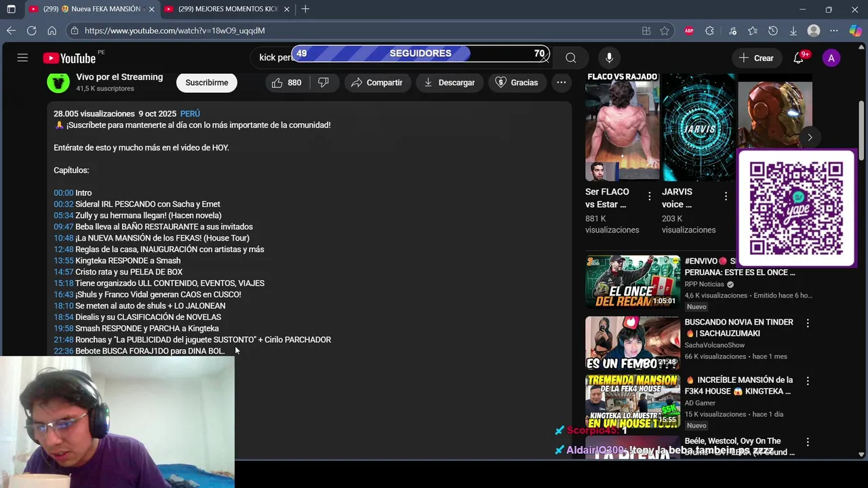Jump to chapter timestamp 09:47
This screenshot has width=868, height=488.
click(x=63, y=227)
